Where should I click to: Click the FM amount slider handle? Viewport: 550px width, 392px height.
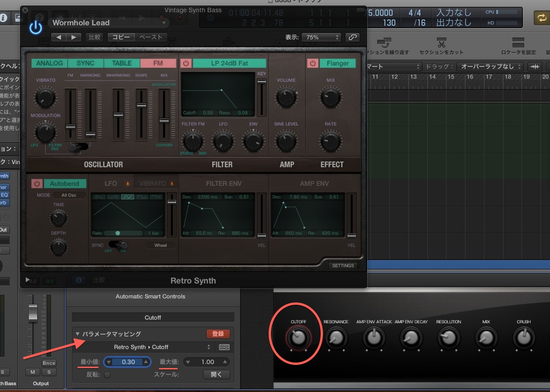(71, 127)
